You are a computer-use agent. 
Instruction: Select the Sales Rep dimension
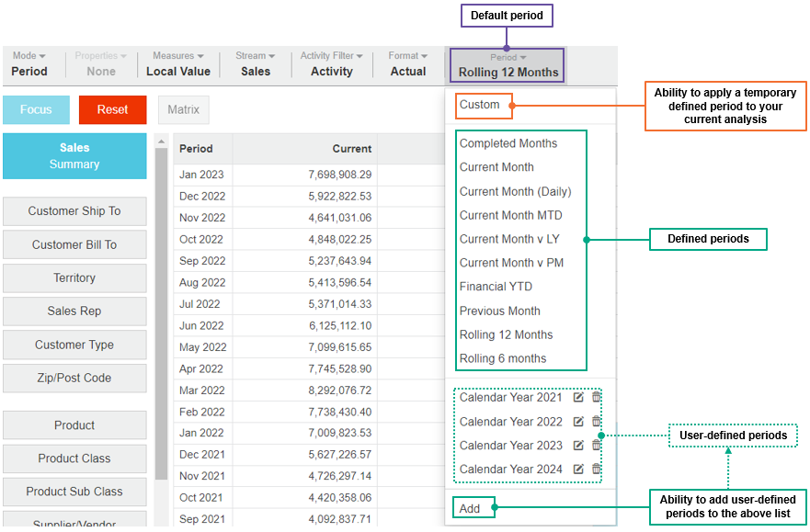pyautogui.click(x=74, y=311)
